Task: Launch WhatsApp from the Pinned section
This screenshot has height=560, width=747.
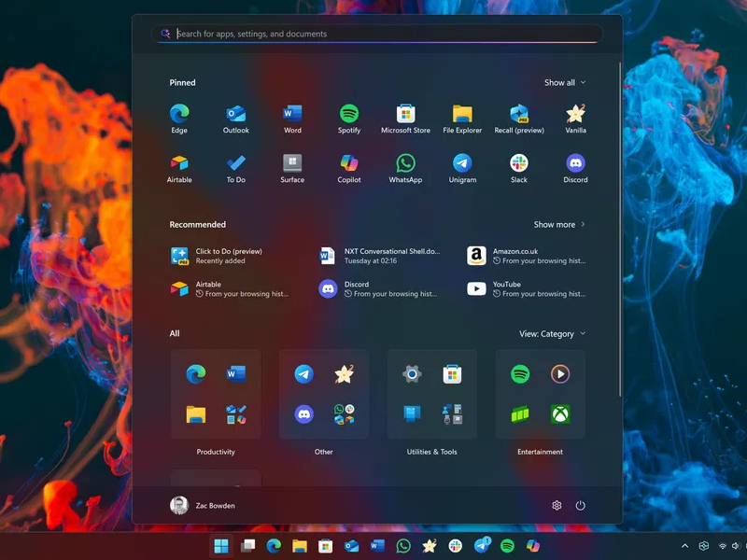Action: click(x=405, y=168)
